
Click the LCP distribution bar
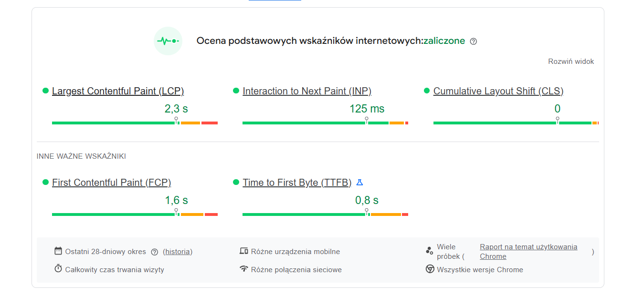[135, 123]
